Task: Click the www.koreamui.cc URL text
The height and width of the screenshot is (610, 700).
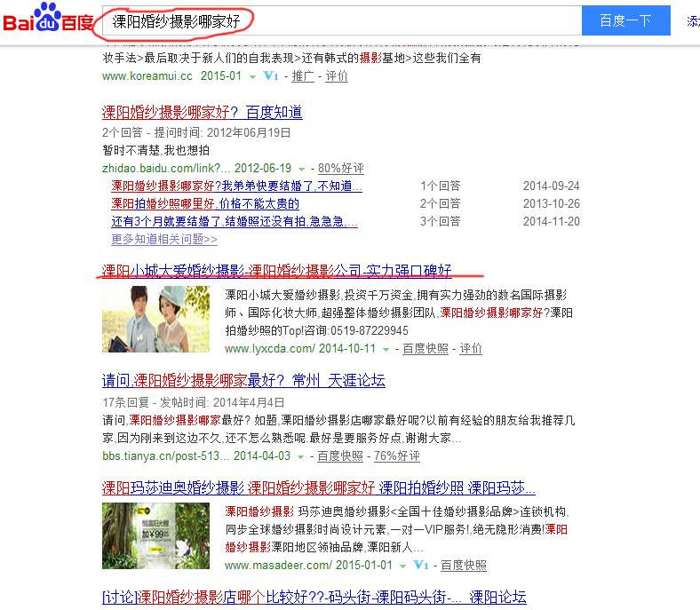Action: click(147, 76)
